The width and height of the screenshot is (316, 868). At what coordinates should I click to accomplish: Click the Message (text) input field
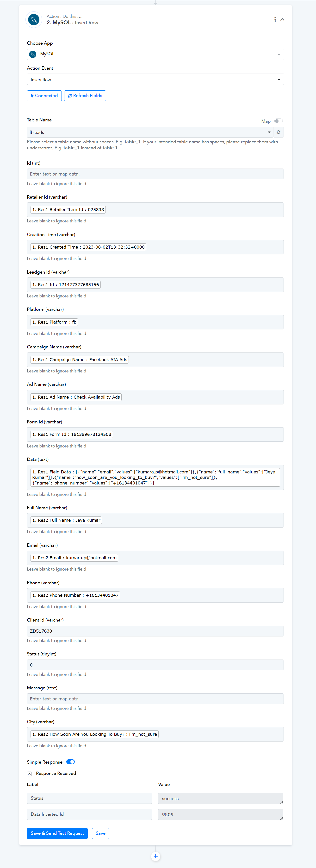(x=155, y=699)
